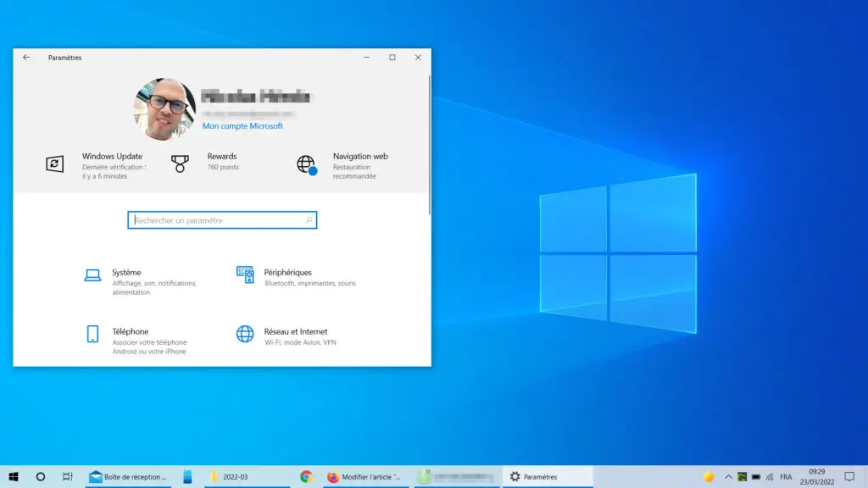Open Périphériques keyboard icon

pyautogui.click(x=245, y=274)
